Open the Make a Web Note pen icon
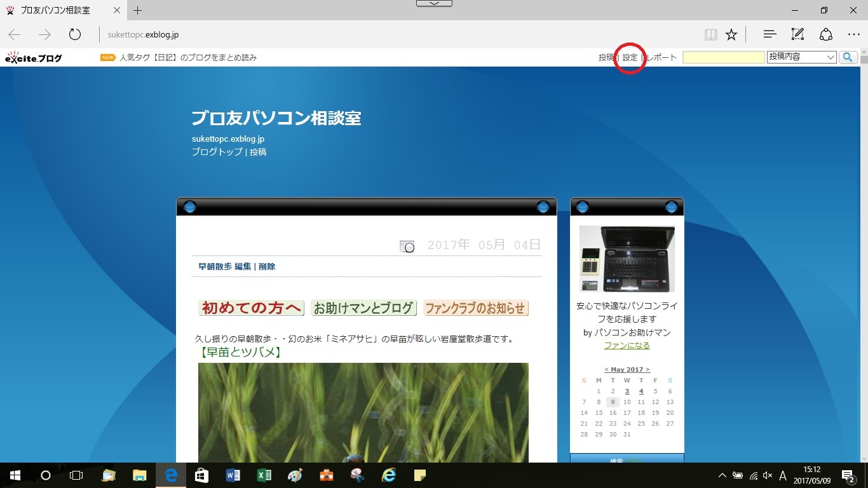 click(x=797, y=34)
